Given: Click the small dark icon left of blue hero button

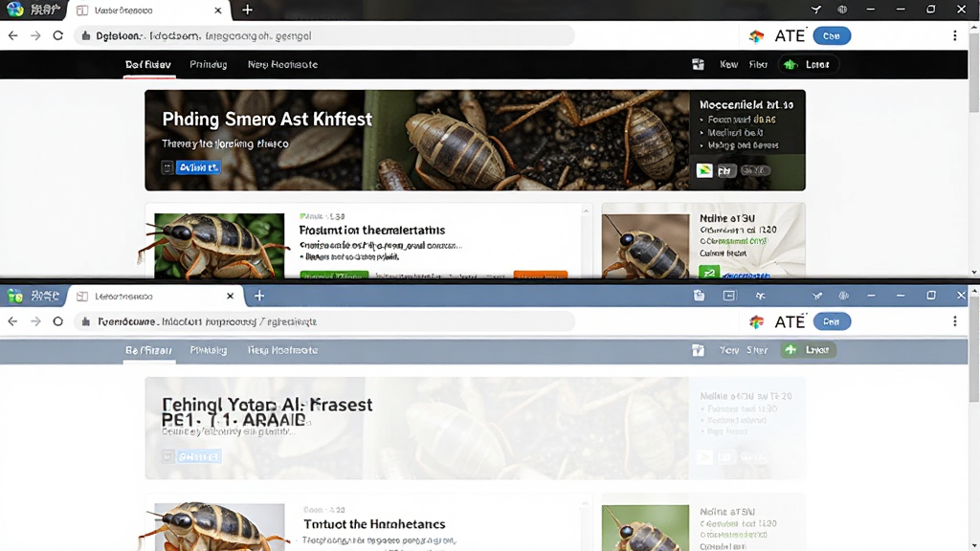Looking at the screenshot, I should tap(167, 167).
